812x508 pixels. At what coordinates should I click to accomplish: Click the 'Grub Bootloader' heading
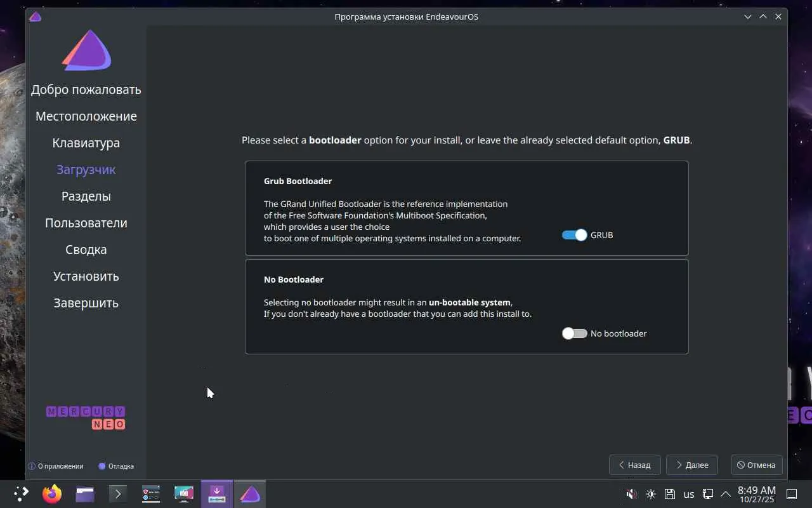click(x=298, y=181)
